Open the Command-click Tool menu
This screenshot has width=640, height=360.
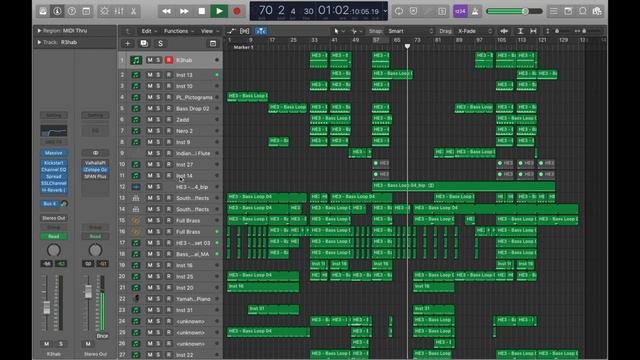point(356,31)
